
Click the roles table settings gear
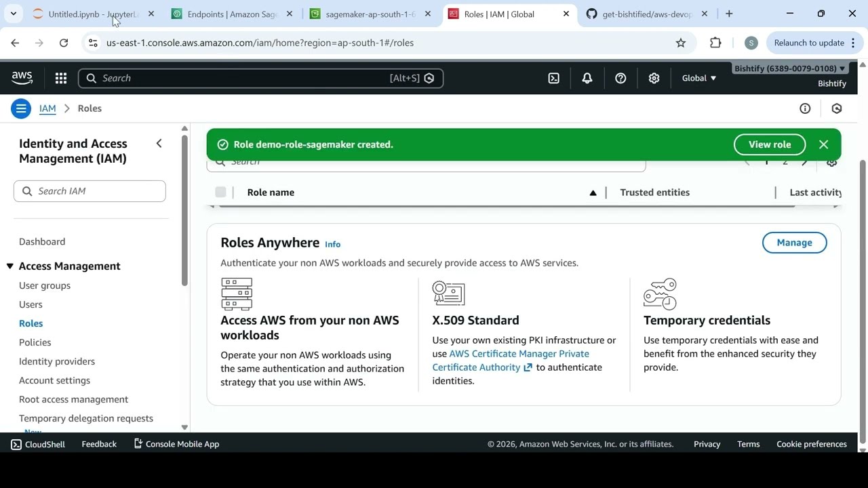[x=832, y=163]
